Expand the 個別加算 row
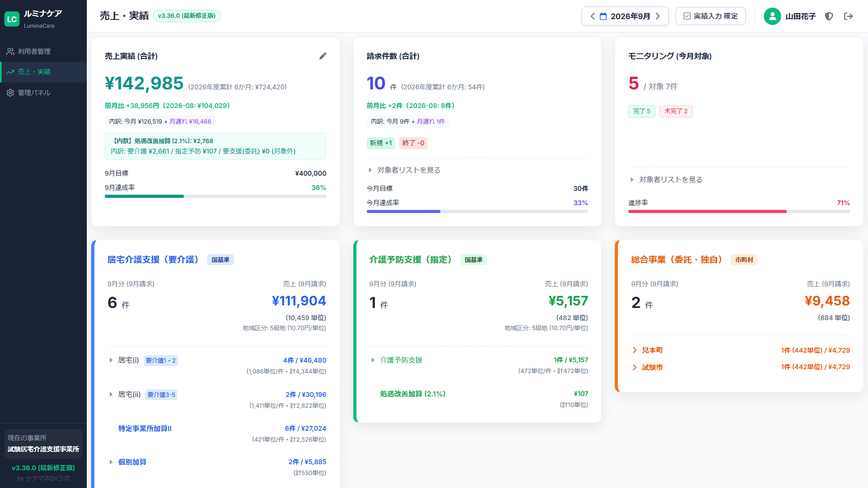This screenshot has height=488, width=868. [x=217, y=467]
